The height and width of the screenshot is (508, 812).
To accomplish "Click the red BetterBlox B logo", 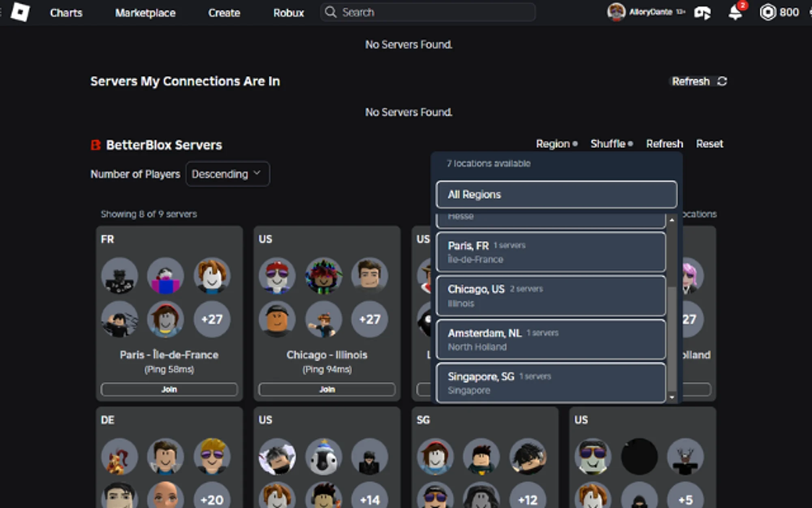I will pos(95,145).
